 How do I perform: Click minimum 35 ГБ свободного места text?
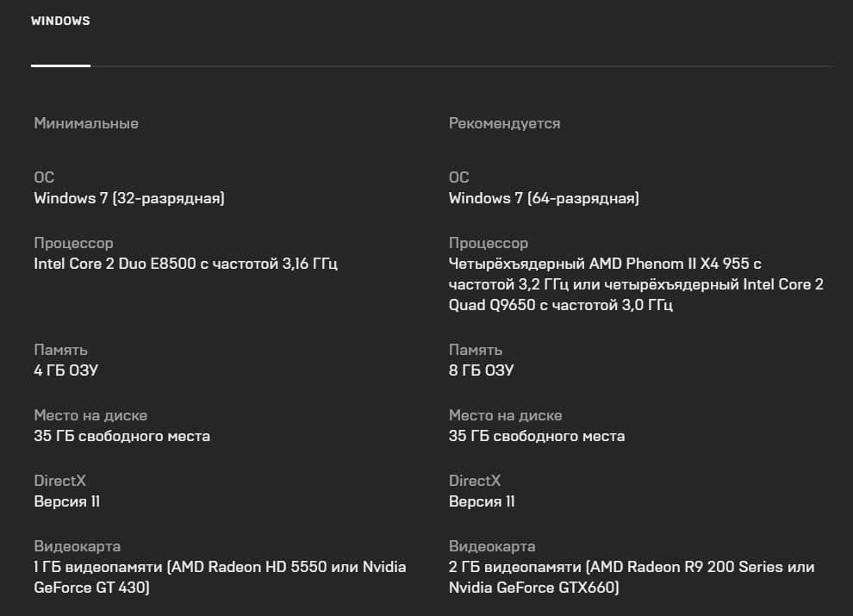[121, 437]
